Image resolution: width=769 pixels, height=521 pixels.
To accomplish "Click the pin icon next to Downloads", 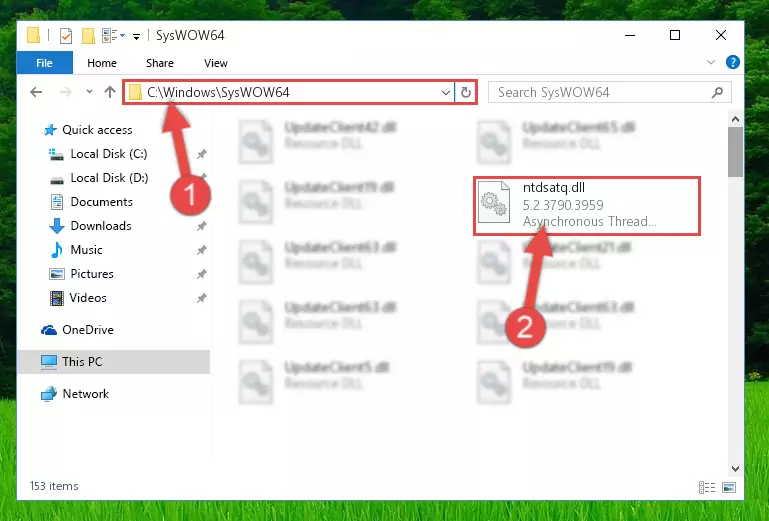I will (x=202, y=226).
